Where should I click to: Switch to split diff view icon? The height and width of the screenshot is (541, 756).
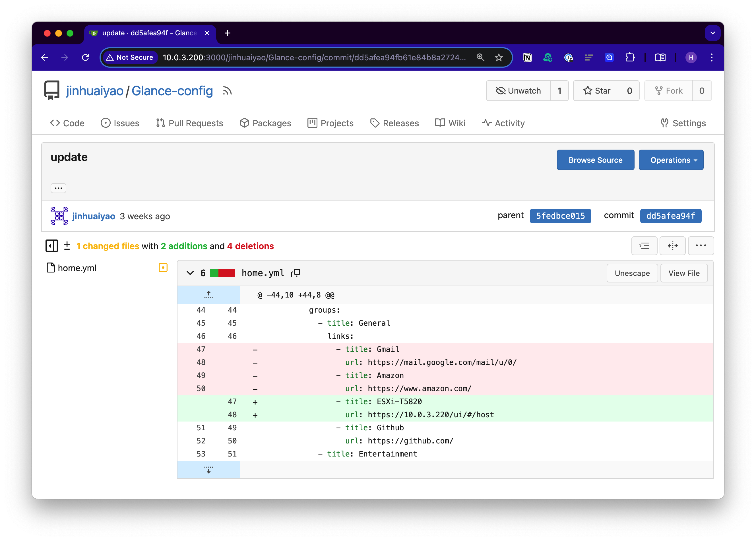point(672,246)
